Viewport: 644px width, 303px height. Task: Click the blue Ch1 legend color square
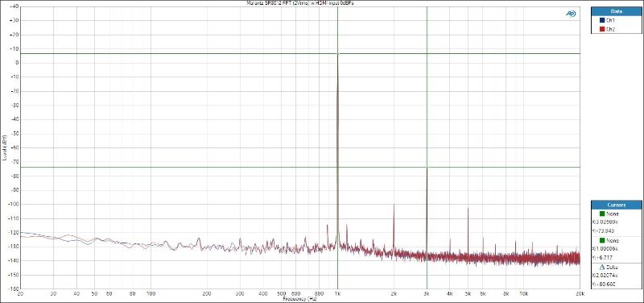(602, 20)
